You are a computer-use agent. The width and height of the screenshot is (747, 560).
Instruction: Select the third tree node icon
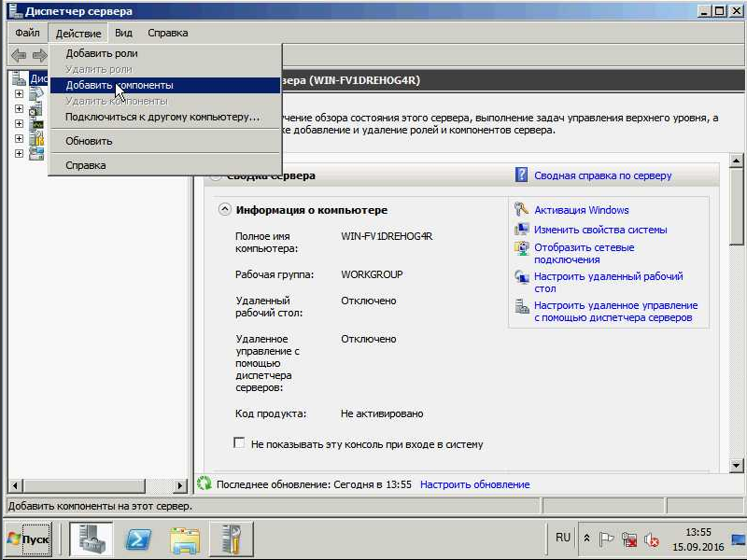click(x=36, y=124)
